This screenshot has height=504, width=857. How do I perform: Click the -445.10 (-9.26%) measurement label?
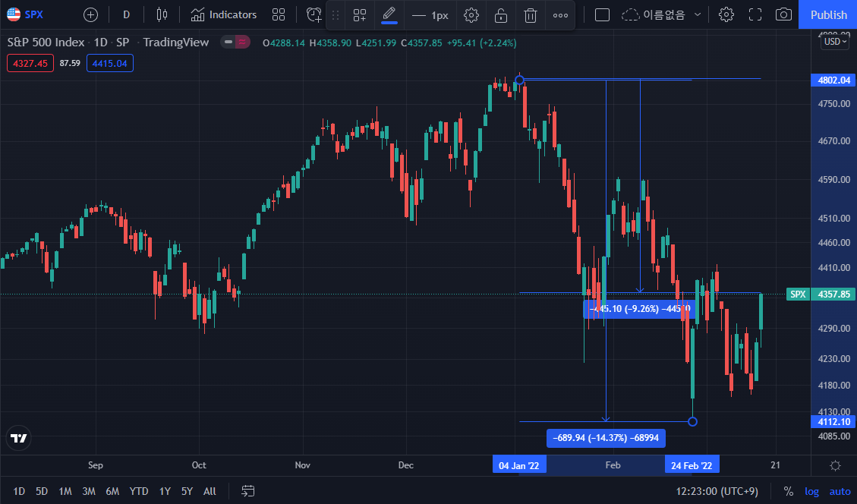click(x=639, y=309)
